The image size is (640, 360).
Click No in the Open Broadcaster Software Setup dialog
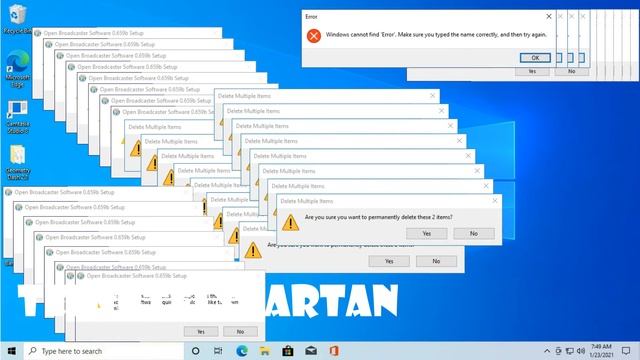point(240,331)
